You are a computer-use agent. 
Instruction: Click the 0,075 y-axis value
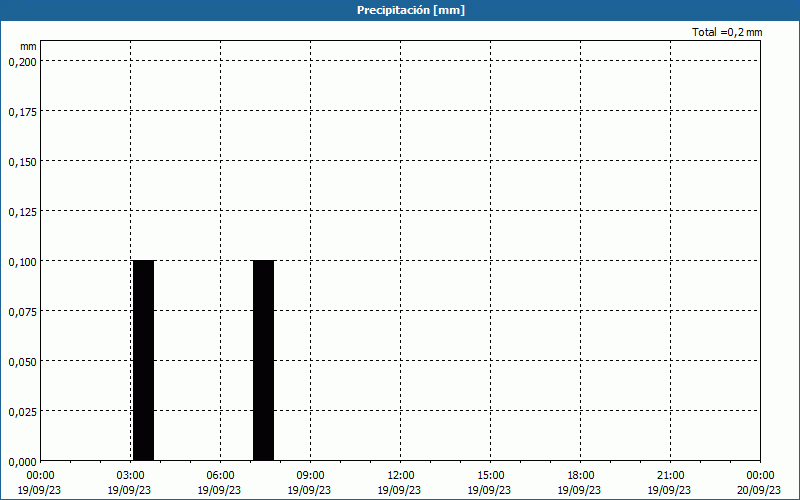(22, 312)
